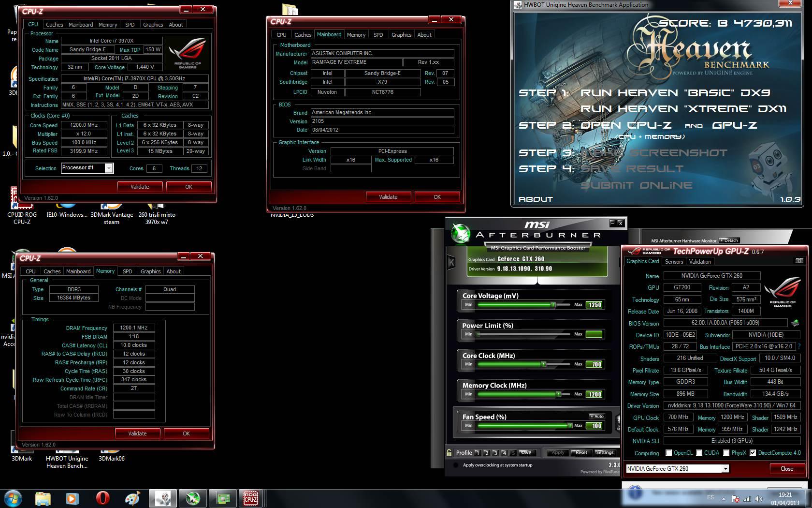Click SUBMIT ONLINE in Heaven Benchmark
Viewport: 812px width, 508px height.
637,185
